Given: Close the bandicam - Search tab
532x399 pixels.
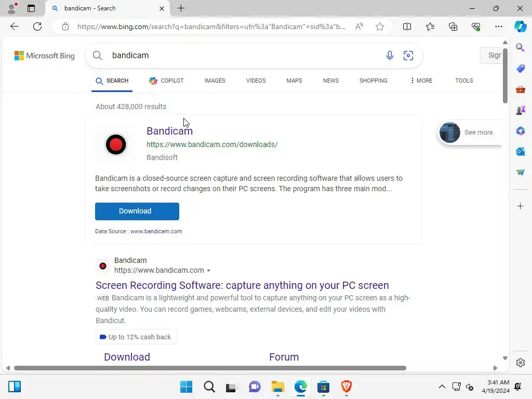Looking at the screenshot, I should [x=162, y=8].
